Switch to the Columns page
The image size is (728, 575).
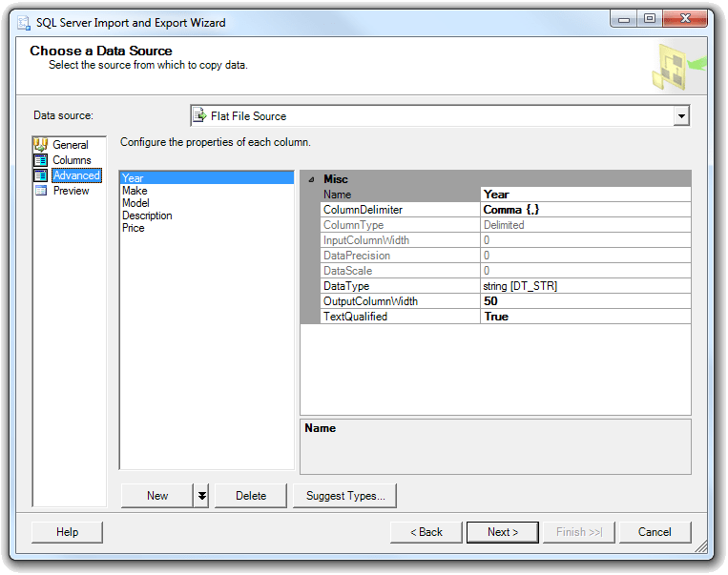(x=72, y=160)
